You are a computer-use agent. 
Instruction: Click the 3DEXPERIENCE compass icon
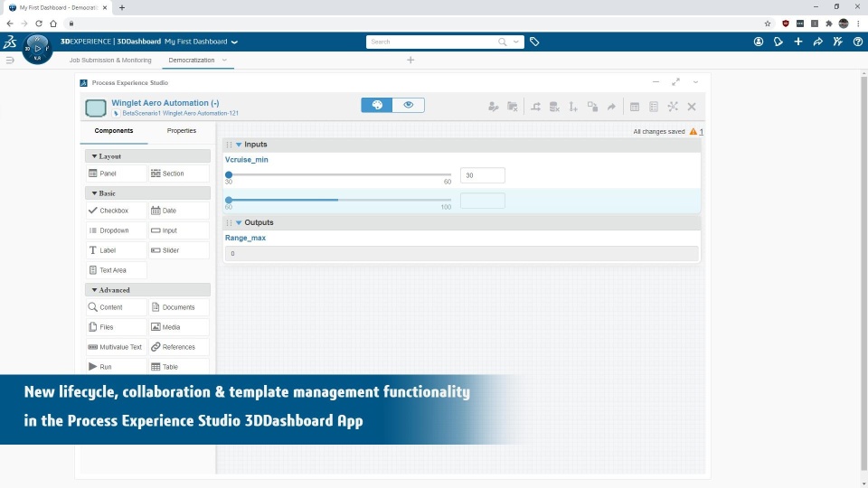(x=38, y=49)
